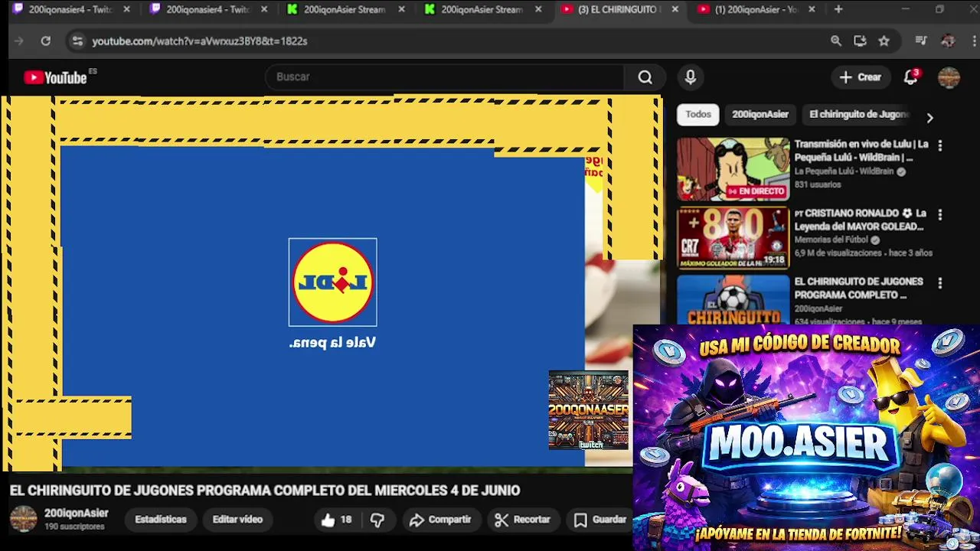Open the title CRISTIANO RONALDO La Leyenda
This screenshot has height=551, width=980.
(x=861, y=220)
